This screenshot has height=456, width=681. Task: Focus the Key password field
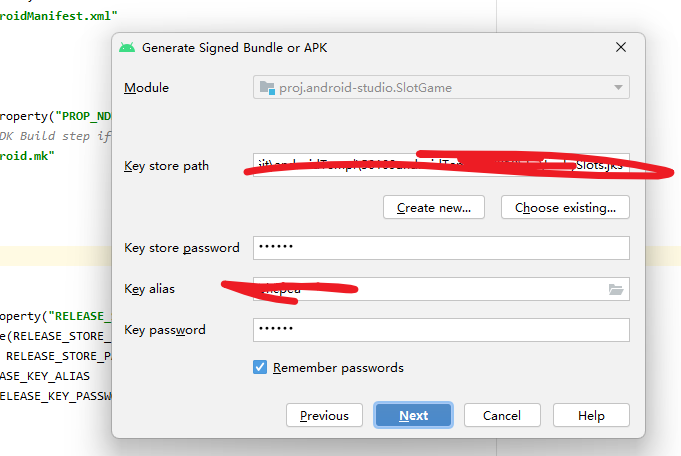coord(440,330)
